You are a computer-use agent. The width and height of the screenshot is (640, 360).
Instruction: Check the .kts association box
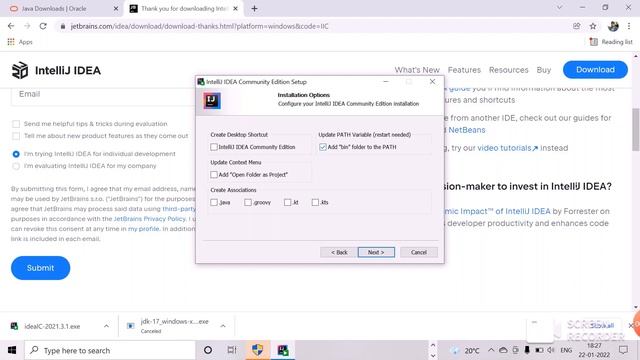315,202
